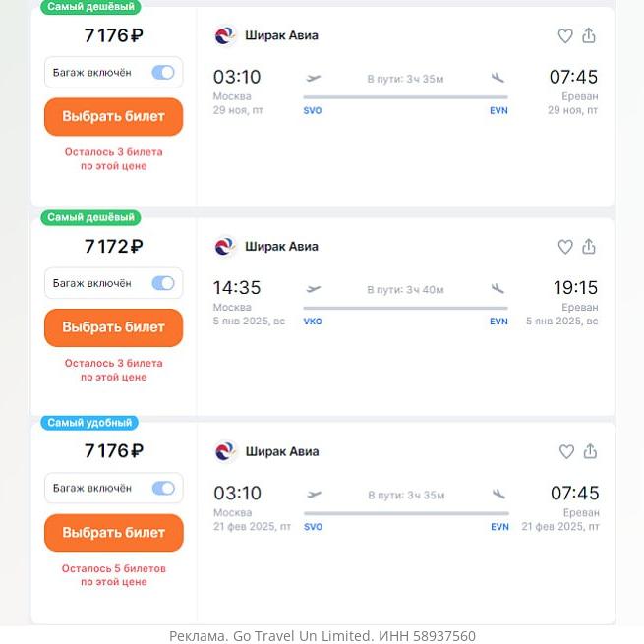Share the 21 фев 2025 flight

(x=590, y=451)
